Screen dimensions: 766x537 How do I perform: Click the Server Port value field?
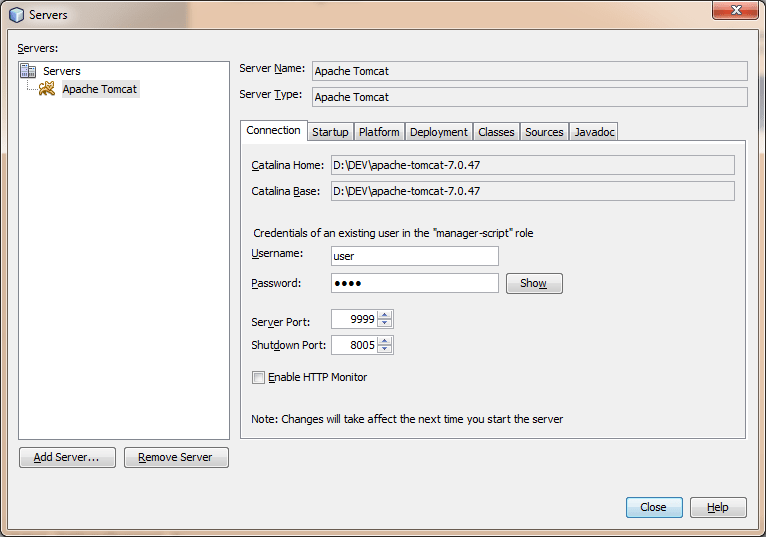(x=355, y=319)
